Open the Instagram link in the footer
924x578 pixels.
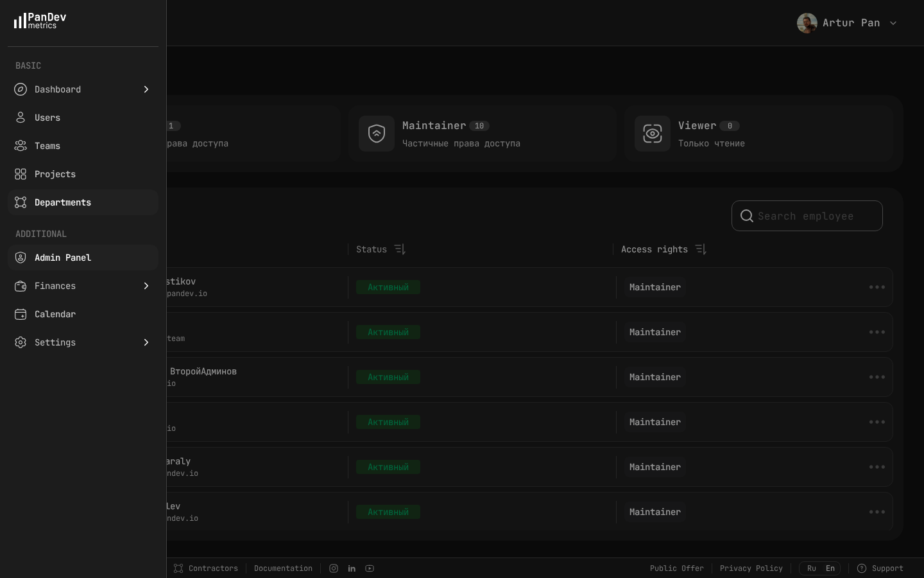pyautogui.click(x=334, y=568)
